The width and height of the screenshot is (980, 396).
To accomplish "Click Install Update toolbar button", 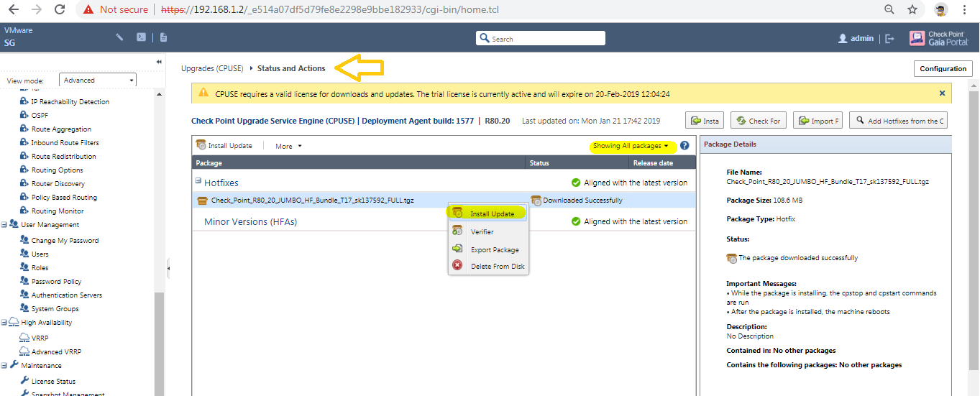I will [224, 146].
